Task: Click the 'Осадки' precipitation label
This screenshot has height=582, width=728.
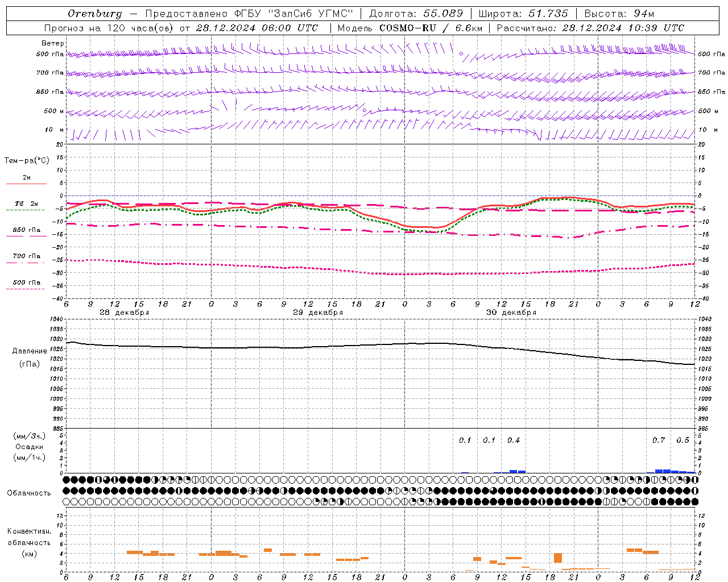Action: pos(29,447)
